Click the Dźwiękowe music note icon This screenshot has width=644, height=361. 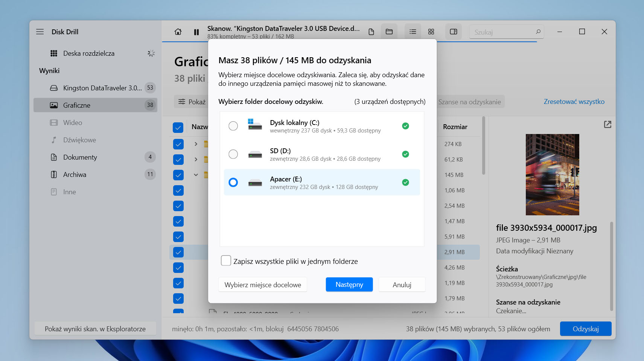pos(54,140)
